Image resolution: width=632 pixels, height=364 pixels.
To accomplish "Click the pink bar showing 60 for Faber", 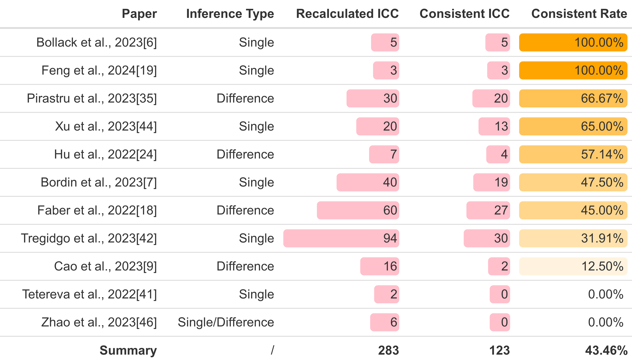I will (x=358, y=210).
